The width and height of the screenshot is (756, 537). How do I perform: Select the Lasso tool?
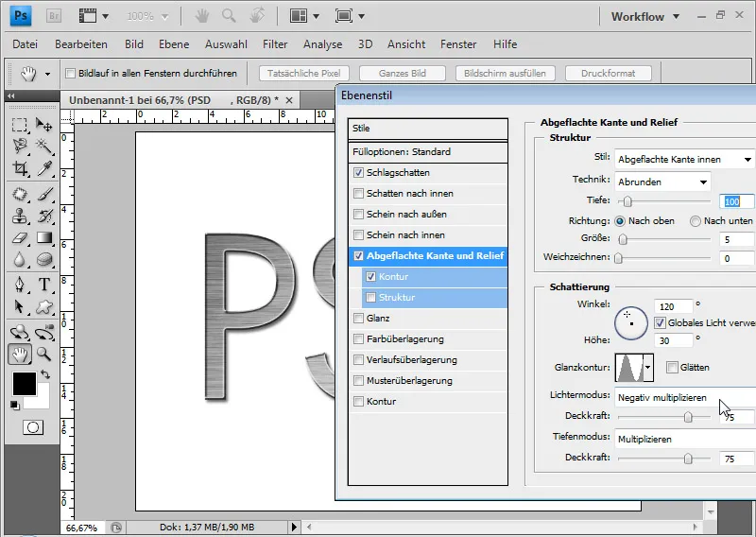pyautogui.click(x=20, y=146)
